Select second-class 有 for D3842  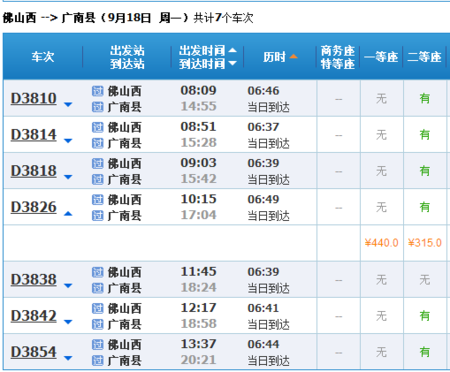(425, 316)
